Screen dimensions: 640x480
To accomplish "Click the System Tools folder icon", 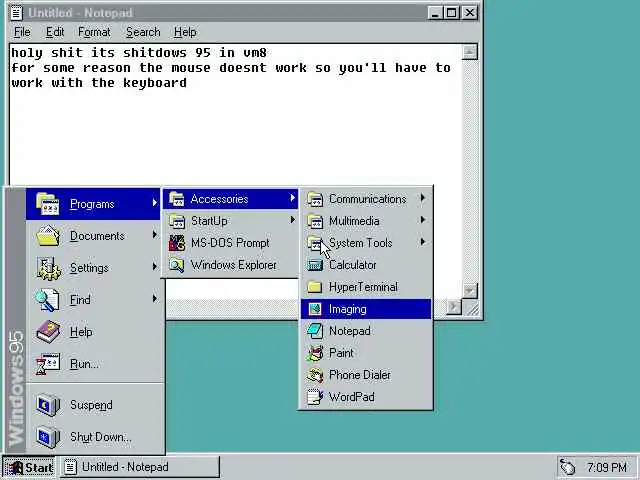I will pyautogui.click(x=315, y=243).
